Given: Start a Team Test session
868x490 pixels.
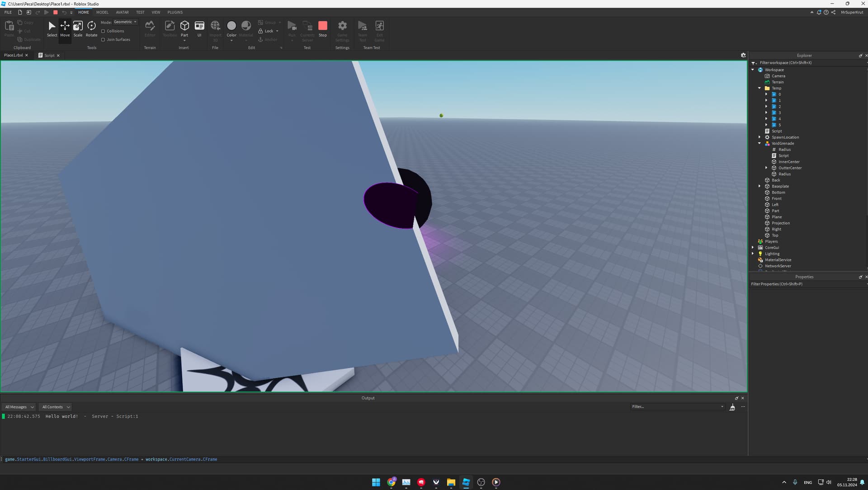Looking at the screenshot, I should 362,28.
